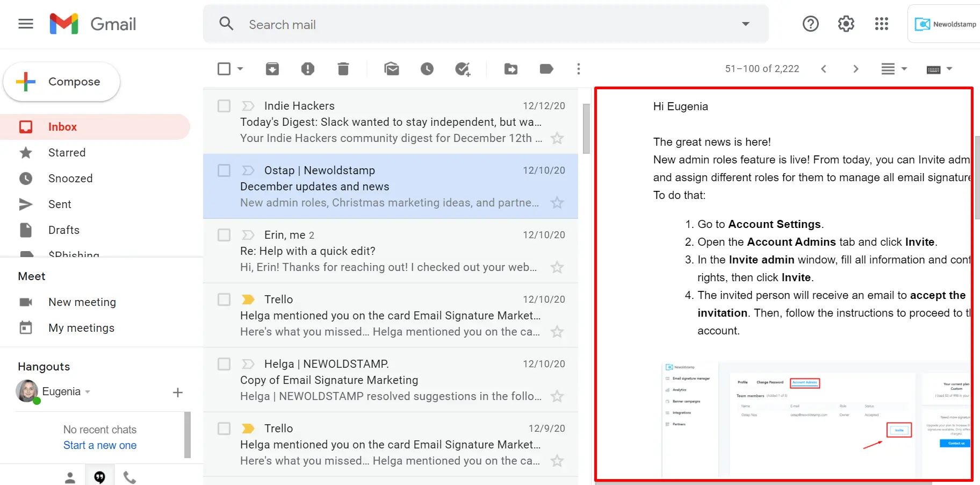Screen dimensions: 980x485
Task: Click the search magnifier icon
Action: 226,24
